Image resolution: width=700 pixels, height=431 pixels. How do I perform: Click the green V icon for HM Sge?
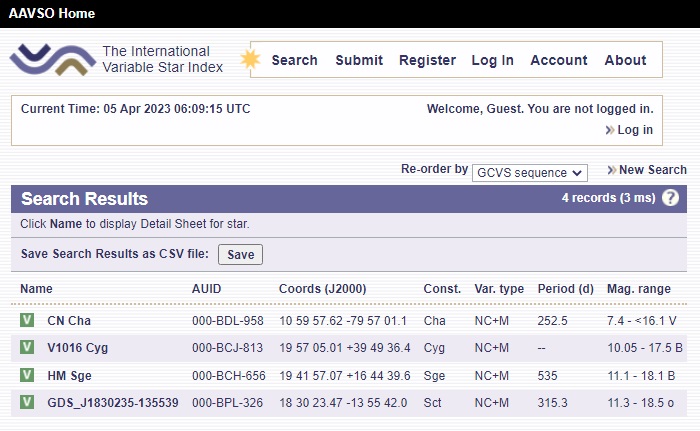pyautogui.click(x=27, y=375)
